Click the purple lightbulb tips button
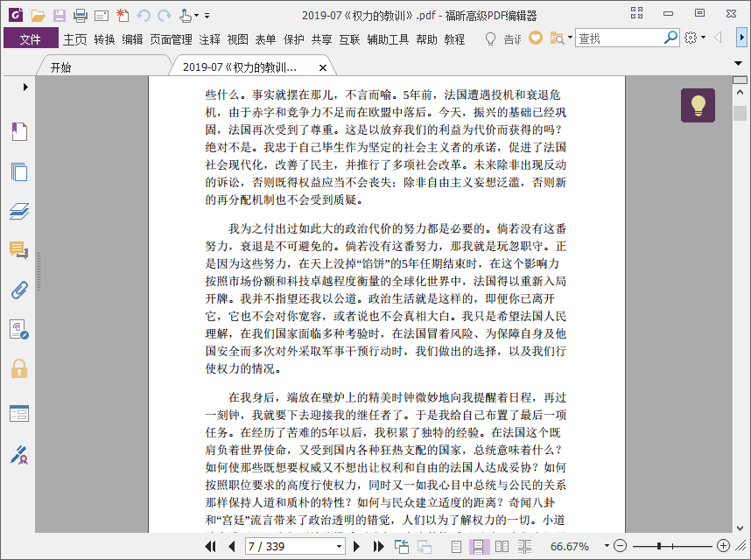Image resolution: width=751 pixels, height=560 pixels. pyautogui.click(x=698, y=105)
